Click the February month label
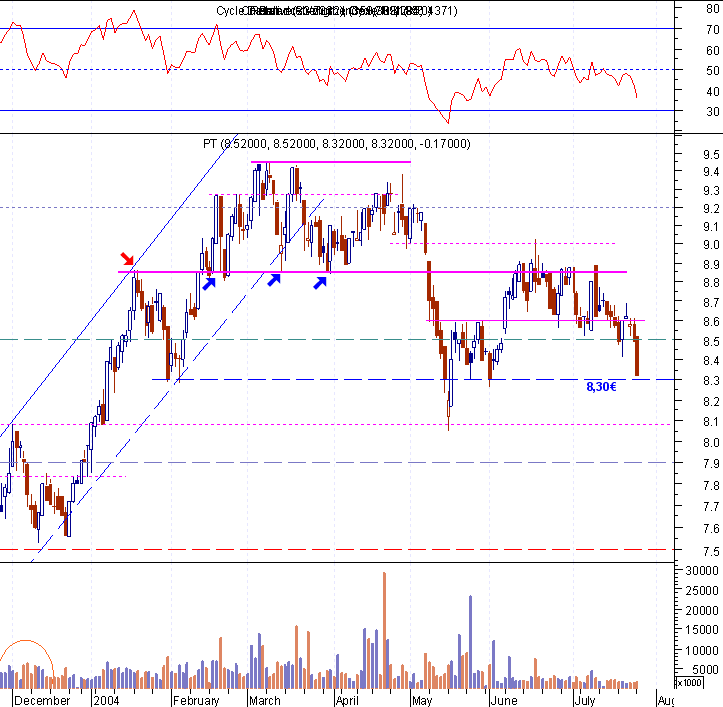723x707 pixels. [196, 701]
